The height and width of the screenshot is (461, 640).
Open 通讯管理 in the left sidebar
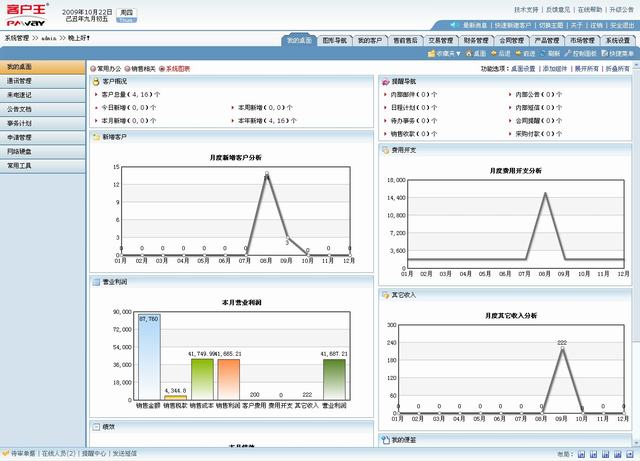click(21, 81)
